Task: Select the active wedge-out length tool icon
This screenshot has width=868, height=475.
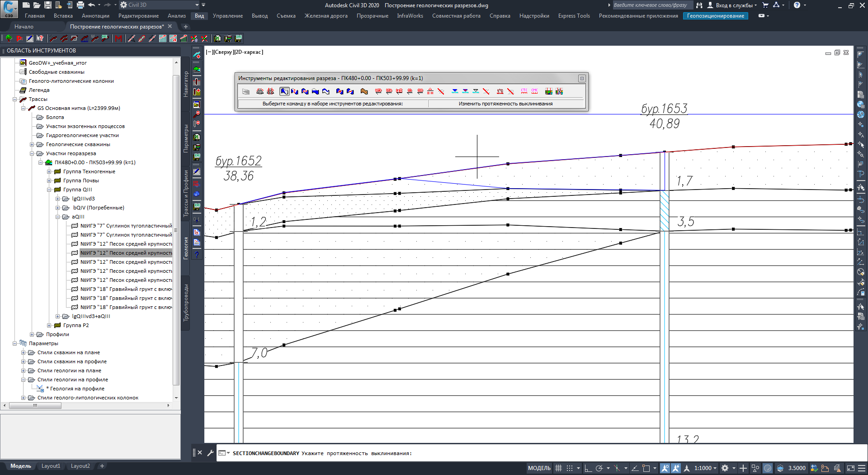Action: click(284, 91)
